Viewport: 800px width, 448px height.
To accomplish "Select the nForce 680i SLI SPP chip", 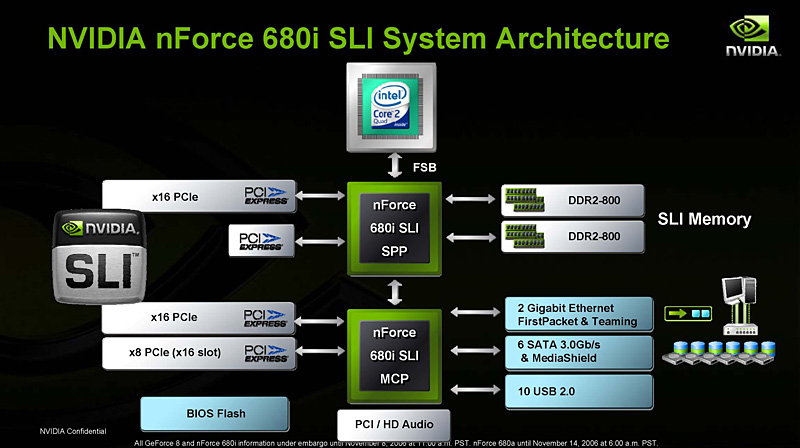I will 394,229.
